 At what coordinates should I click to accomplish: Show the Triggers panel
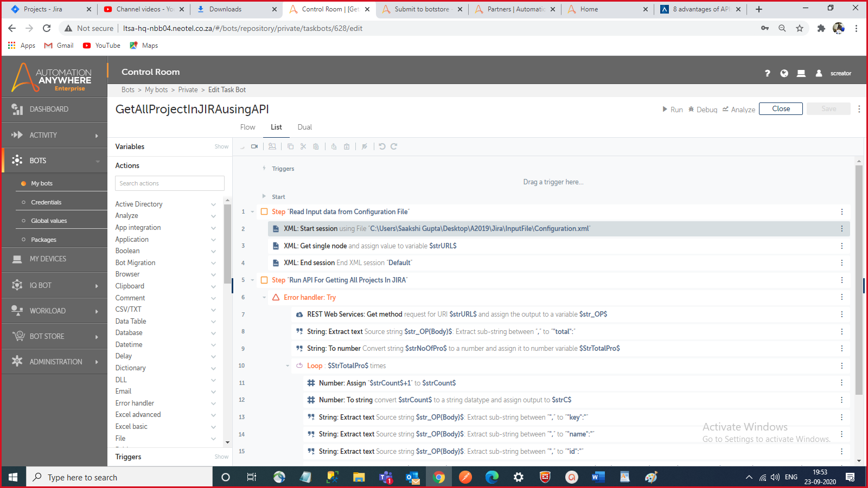221,457
